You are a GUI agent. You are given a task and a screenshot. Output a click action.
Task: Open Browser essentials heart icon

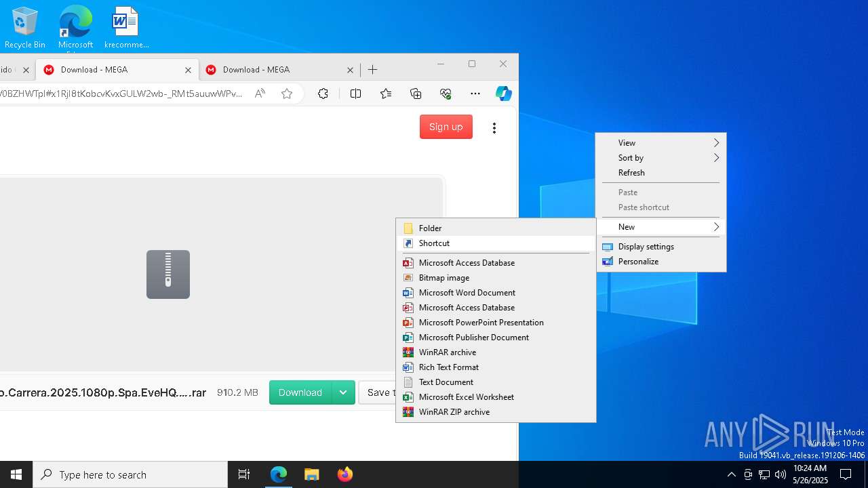point(446,94)
